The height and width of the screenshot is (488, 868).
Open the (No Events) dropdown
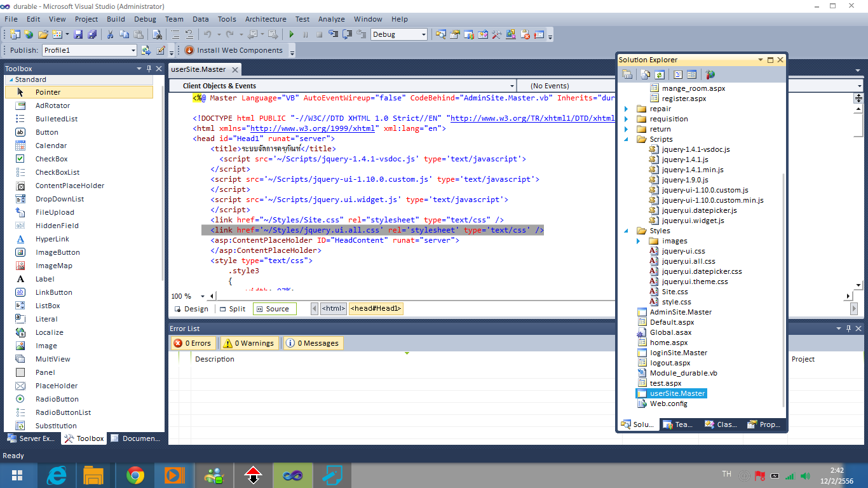pos(860,86)
